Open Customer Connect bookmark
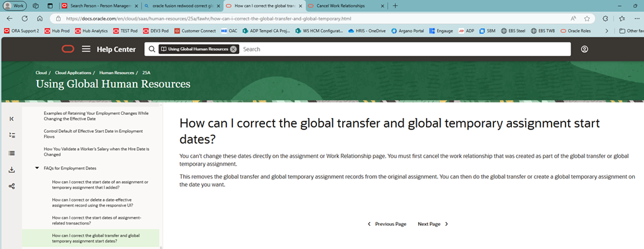The width and height of the screenshot is (644, 249). [195, 30]
